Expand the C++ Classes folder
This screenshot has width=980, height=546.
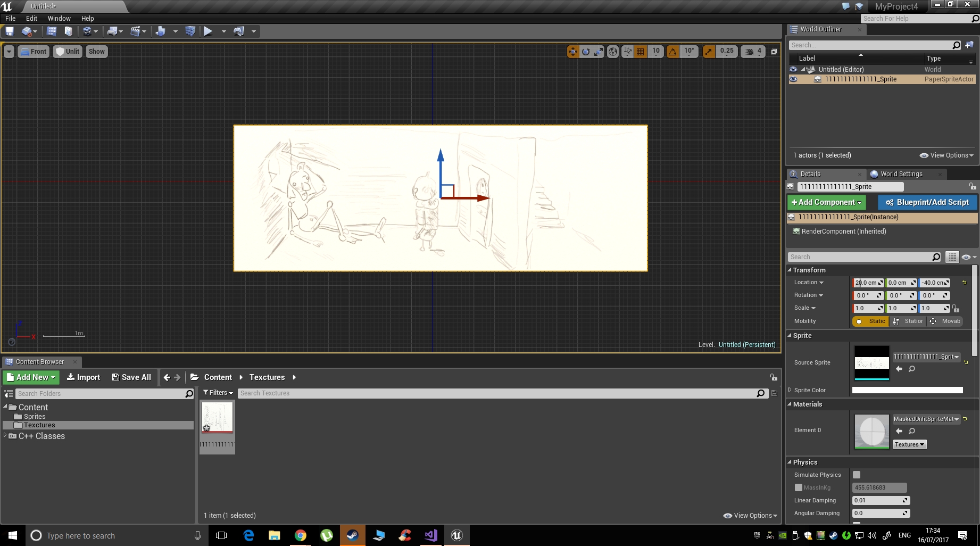tap(5, 435)
